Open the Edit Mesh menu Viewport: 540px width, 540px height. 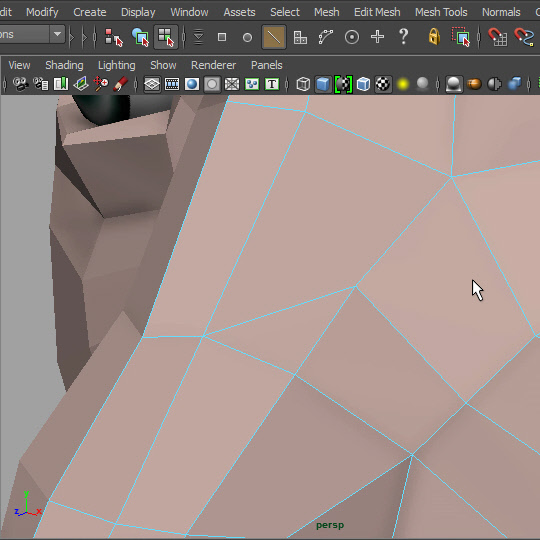coord(377,12)
